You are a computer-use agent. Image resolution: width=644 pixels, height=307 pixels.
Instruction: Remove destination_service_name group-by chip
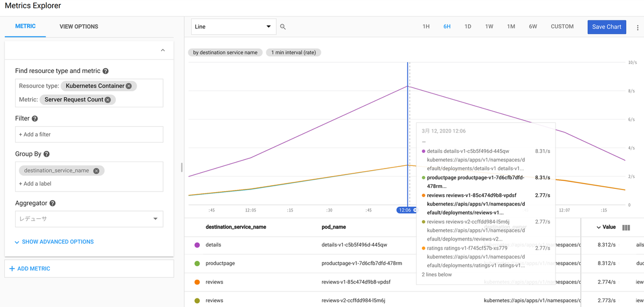97,171
